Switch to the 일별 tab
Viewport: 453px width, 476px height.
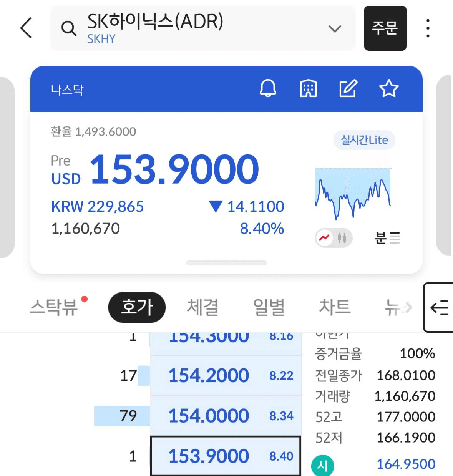[x=269, y=307]
